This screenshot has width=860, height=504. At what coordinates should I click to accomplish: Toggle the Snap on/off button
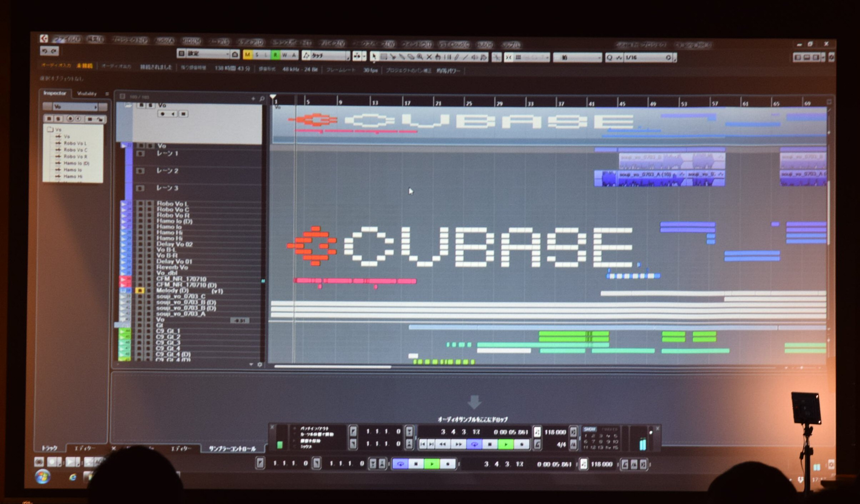[x=509, y=57]
